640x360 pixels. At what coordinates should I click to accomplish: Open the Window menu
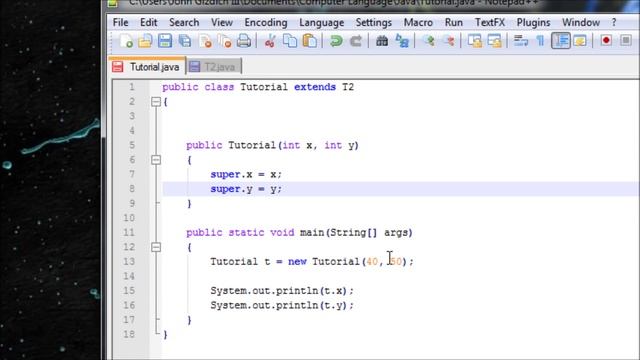pyautogui.click(x=581, y=22)
